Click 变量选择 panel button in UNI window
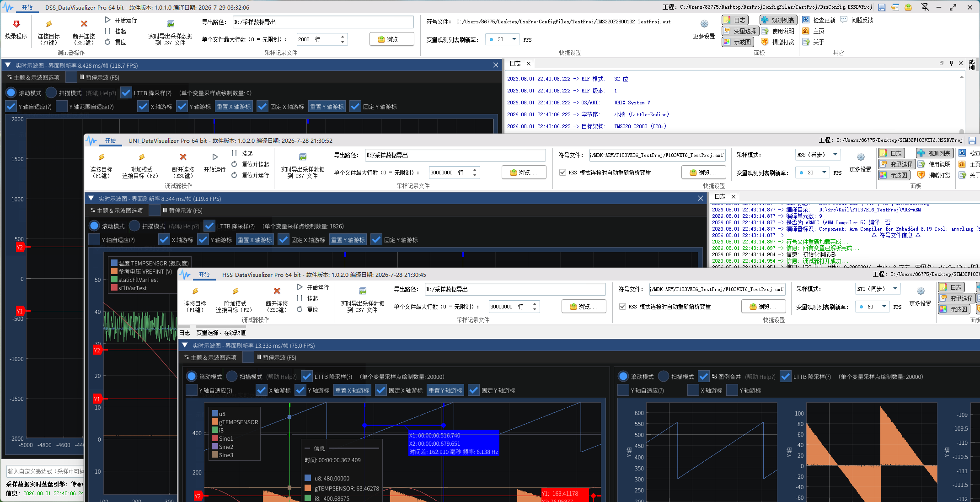 click(x=897, y=164)
